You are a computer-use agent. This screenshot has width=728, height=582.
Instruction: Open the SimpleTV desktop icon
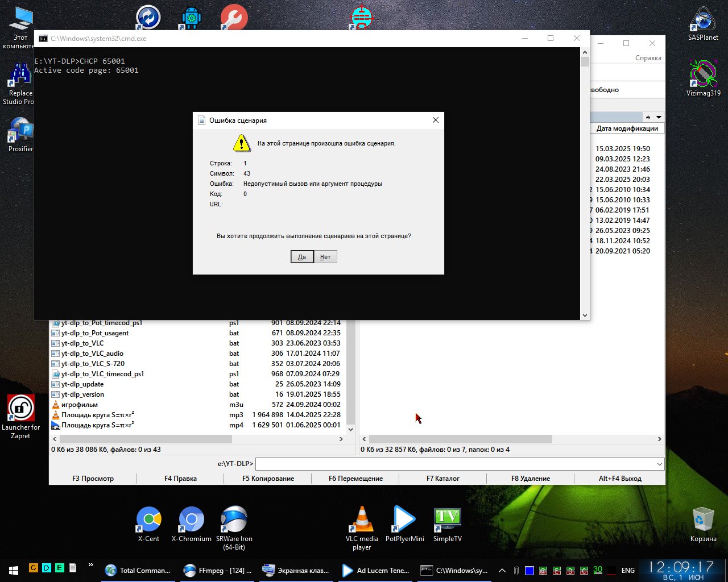click(447, 521)
